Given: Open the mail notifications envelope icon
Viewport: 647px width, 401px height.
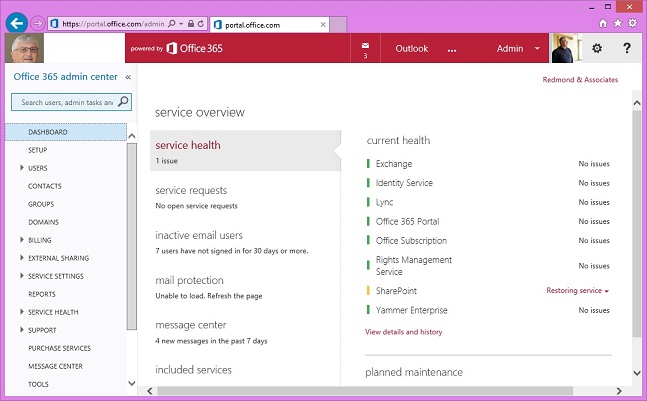Looking at the screenshot, I should (x=365, y=46).
